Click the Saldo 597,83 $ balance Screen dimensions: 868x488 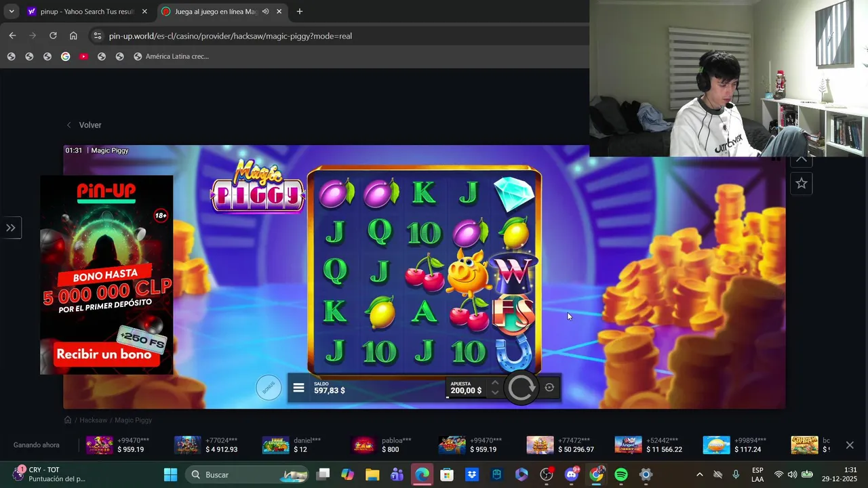330,388
